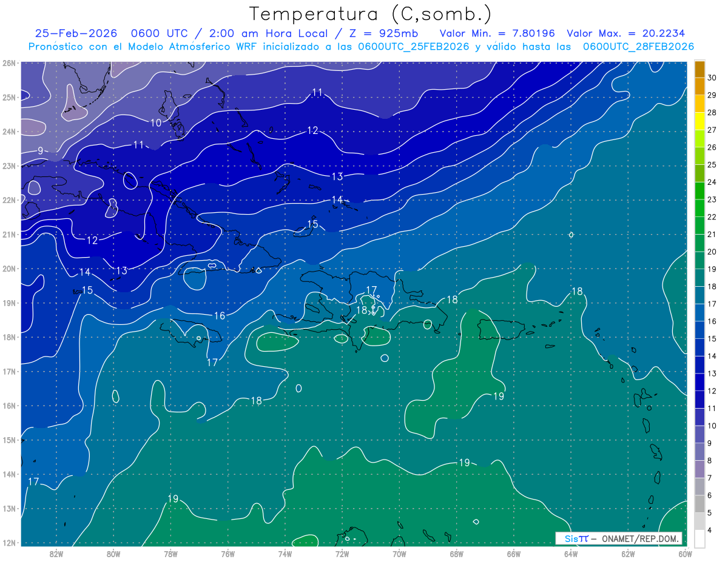Click the '15N' latitude axis label
Viewport: 728px width, 562px height.
point(8,440)
